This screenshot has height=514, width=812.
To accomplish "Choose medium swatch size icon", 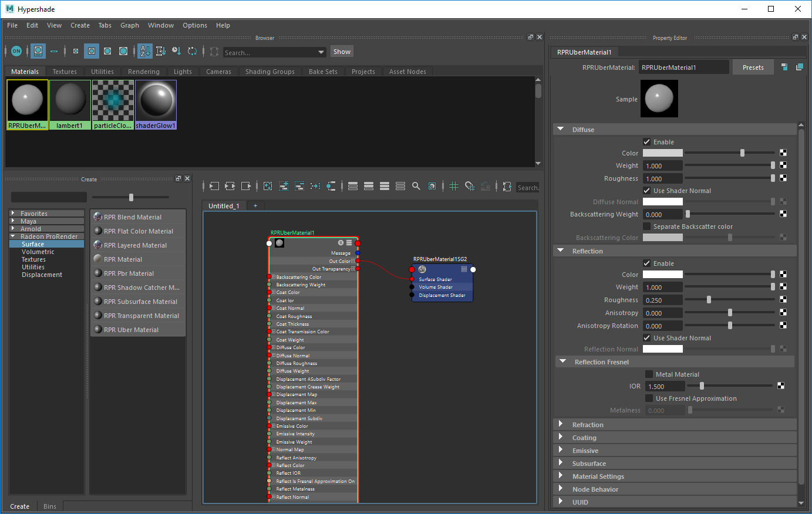I will tap(92, 51).
